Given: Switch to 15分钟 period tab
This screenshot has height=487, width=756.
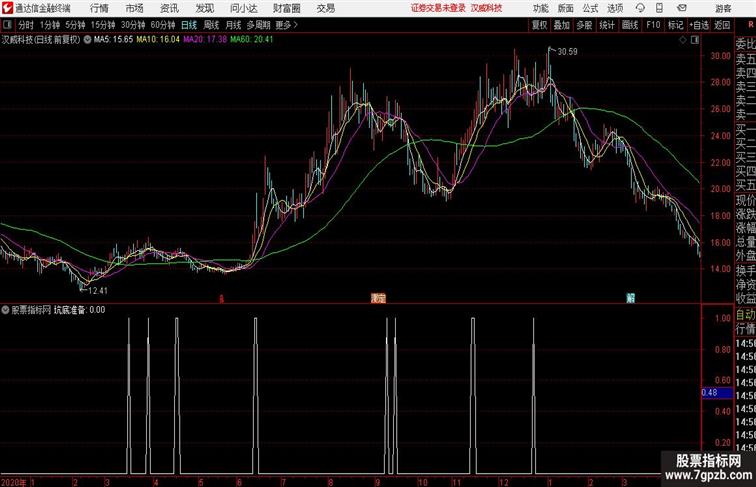Looking at the screenshot, I should 103,25.
